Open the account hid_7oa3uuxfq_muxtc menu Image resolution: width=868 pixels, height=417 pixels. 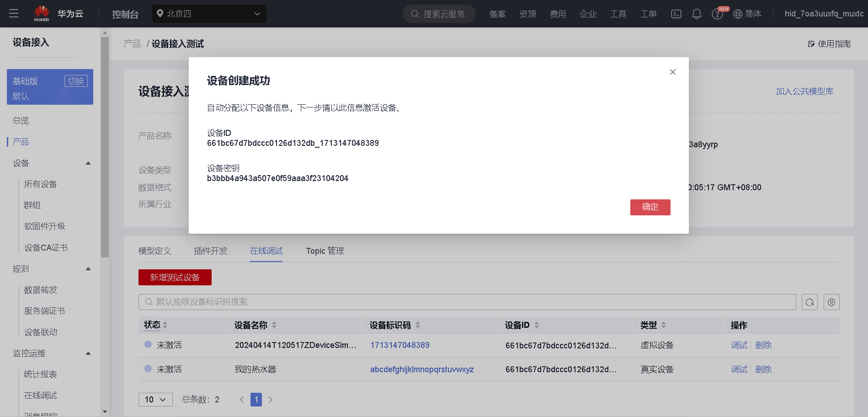point(824,14)
